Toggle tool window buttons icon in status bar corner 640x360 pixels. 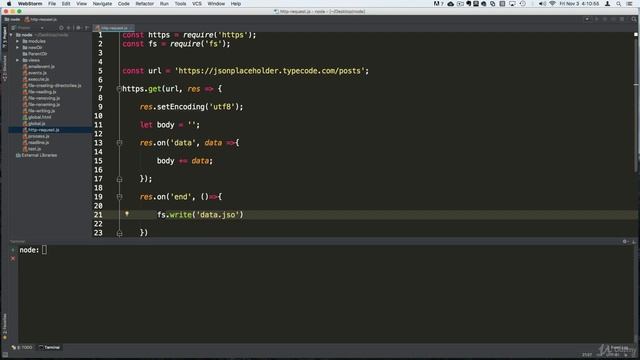5,356
